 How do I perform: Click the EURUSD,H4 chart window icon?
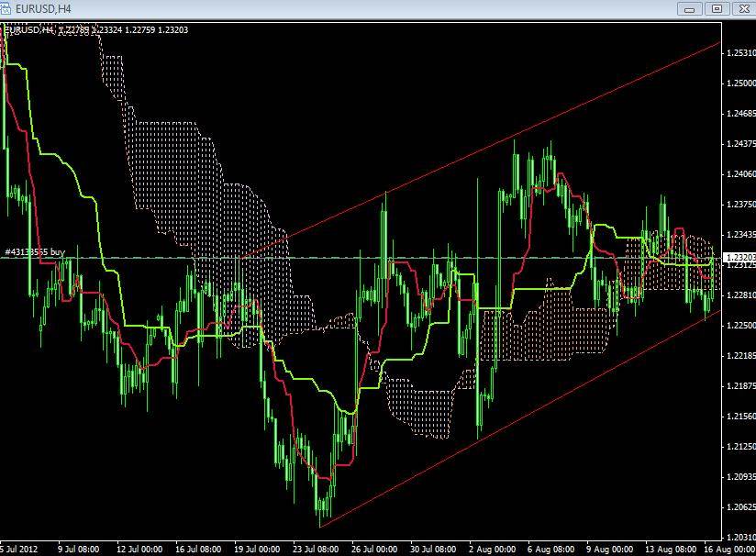(x=5, y=8)
